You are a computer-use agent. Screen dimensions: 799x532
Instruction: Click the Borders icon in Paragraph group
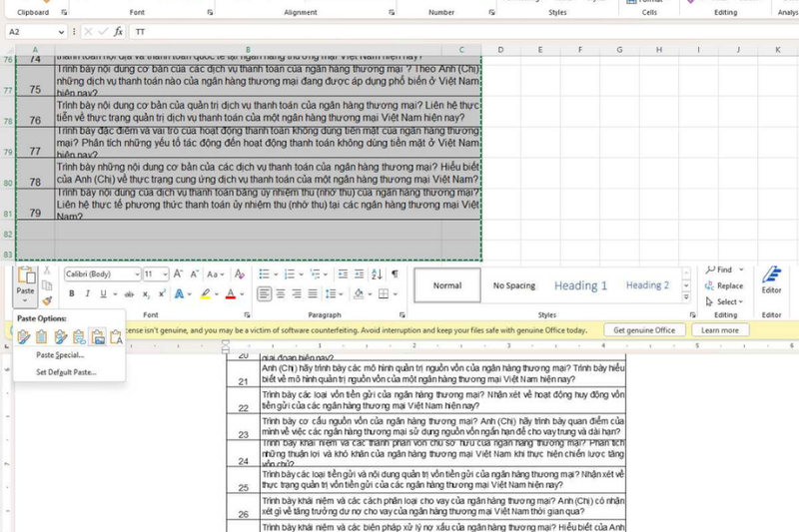(384, 293)
